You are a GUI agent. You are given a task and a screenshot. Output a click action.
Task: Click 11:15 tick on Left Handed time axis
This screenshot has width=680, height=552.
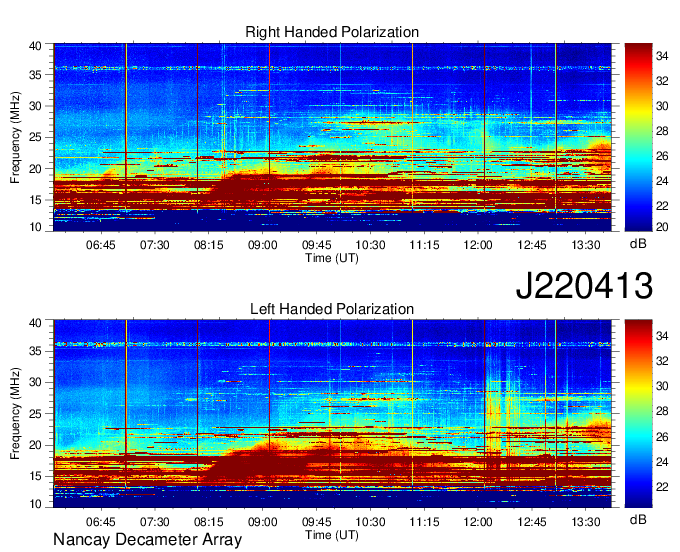coord(425,521)
